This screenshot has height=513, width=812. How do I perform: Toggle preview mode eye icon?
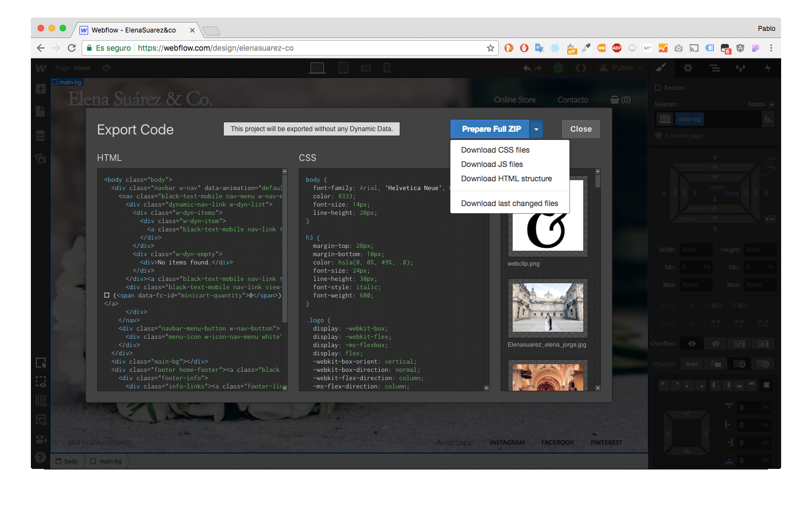[x=106, y=68]
